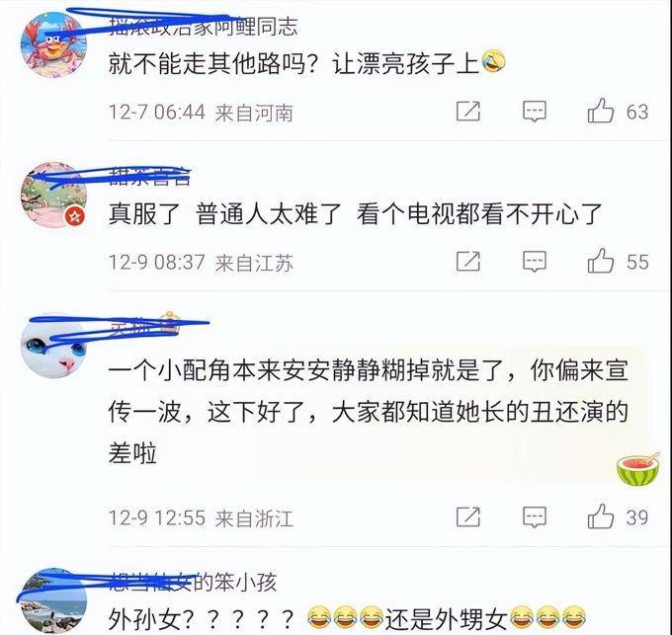This screenshot has height=635, width=672.
Task: Open the seaside photo avatar profile
Action: pos(53,601)
